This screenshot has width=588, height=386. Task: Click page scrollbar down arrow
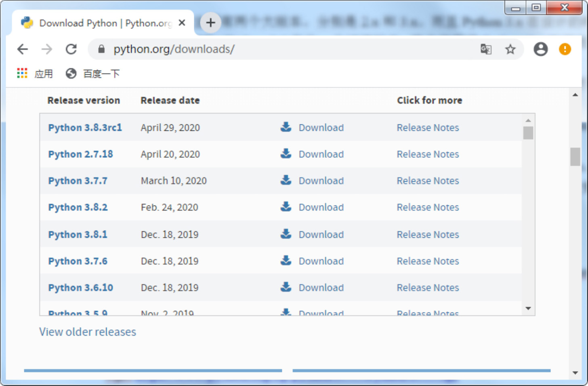[x=575, y=373]
